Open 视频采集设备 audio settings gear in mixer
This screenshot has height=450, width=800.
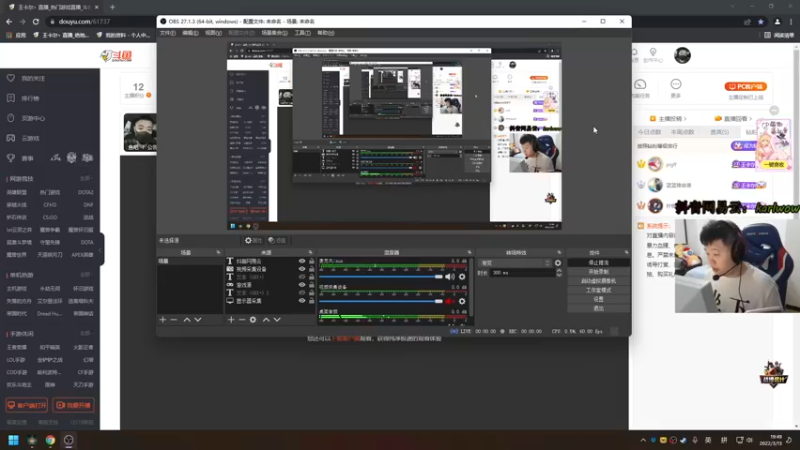tap(462, 301)
